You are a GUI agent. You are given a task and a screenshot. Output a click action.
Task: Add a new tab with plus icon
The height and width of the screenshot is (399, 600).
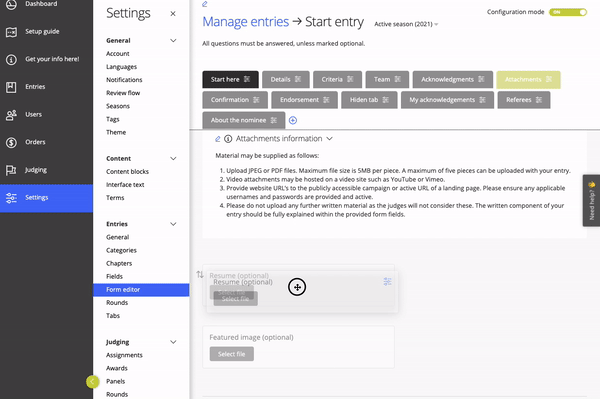tap(293, 121)
